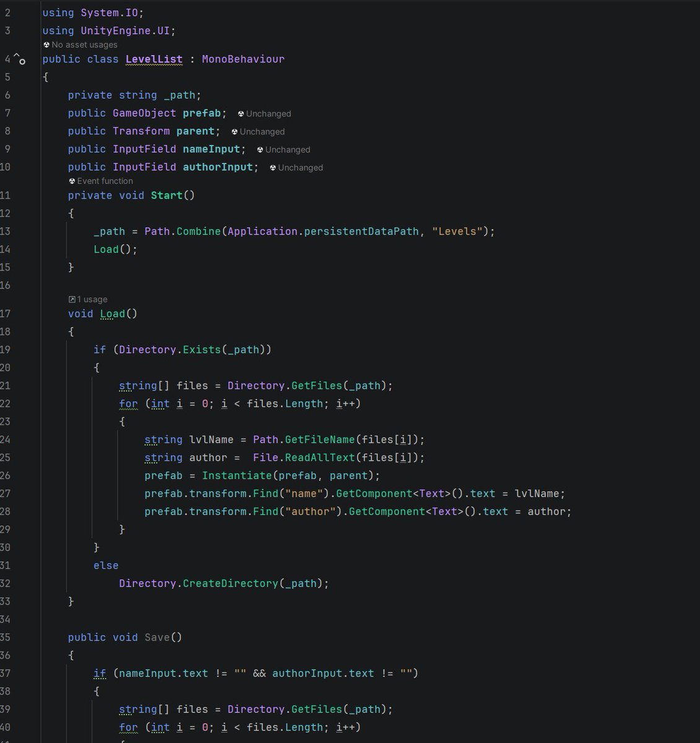Image resolution: width=700 pixels, height=743 pixels.
Task: Click the Instantiate call
Action: pyautogui.click(x=237, y=476)
